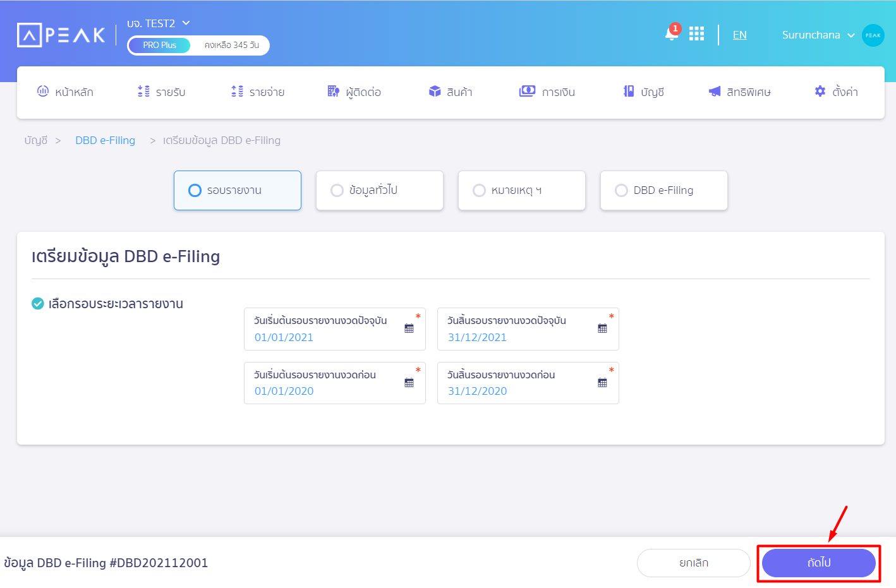Expand the Surunchana user menu chevron
The image size is (896, 588).
pos(851,35)
